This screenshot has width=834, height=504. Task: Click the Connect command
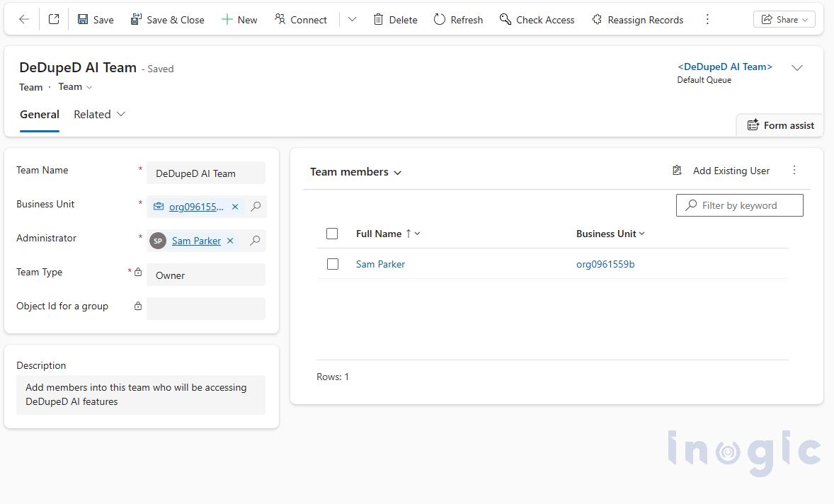[x=300, y=20]
